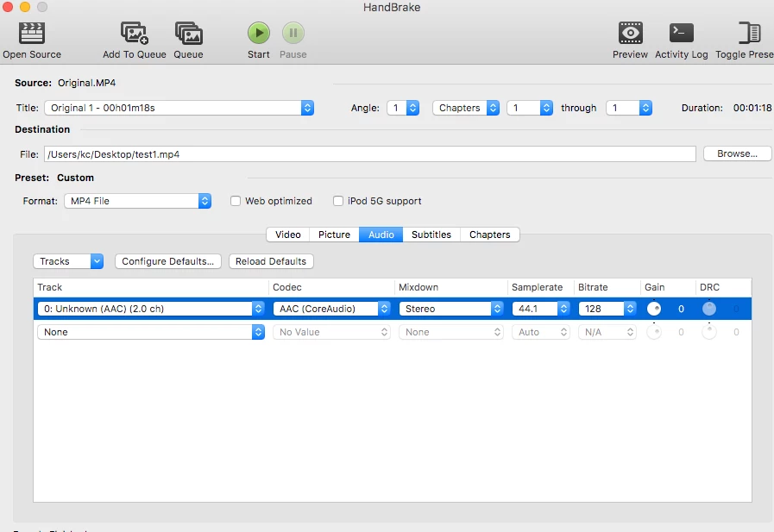Image resolution: width=774 pixels, height=532 pixels.
Task: Switch to the Chapters tab
Action: click(x=489, y=235)
